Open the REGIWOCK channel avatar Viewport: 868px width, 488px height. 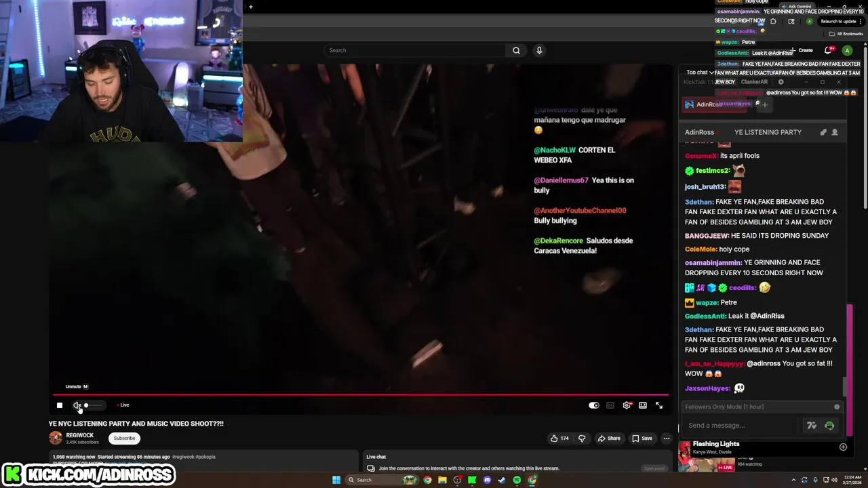(56, 438)
